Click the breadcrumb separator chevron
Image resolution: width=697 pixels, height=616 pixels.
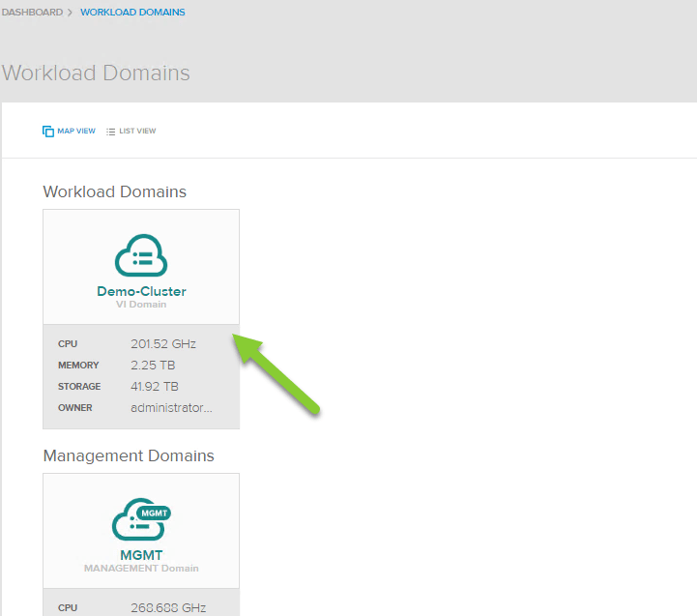click(x=71, y=13)
